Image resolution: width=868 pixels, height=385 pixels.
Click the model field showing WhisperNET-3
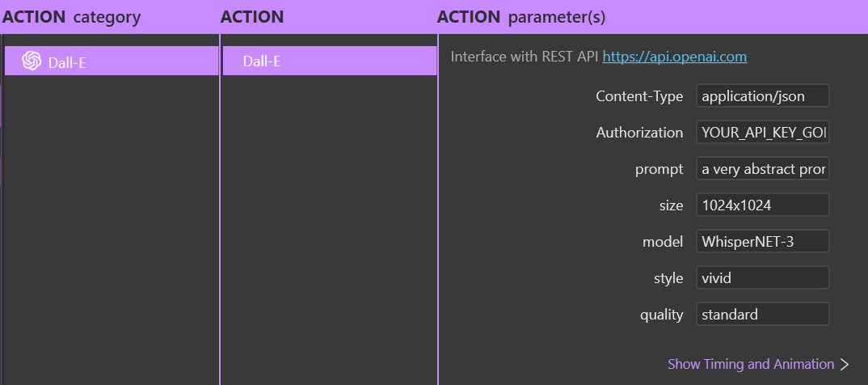[763, 242]
